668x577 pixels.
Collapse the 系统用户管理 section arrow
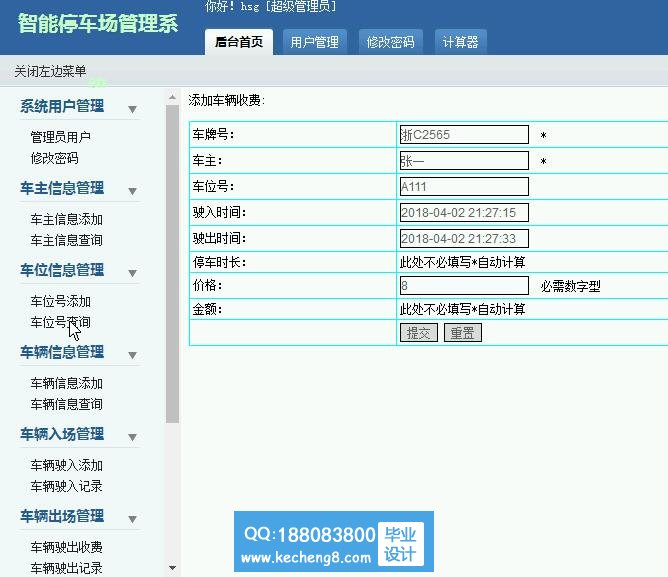coord(132,110)
